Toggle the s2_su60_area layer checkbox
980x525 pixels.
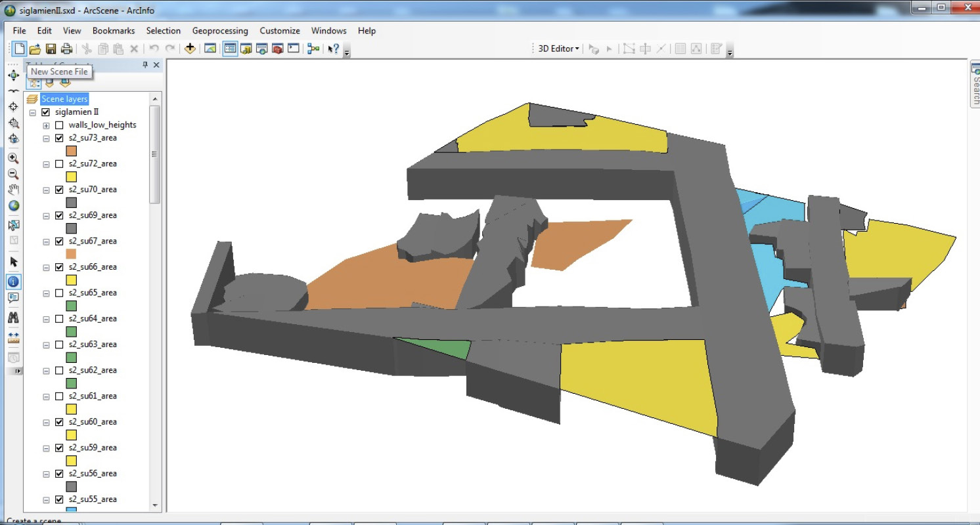[x=59, y=423]
